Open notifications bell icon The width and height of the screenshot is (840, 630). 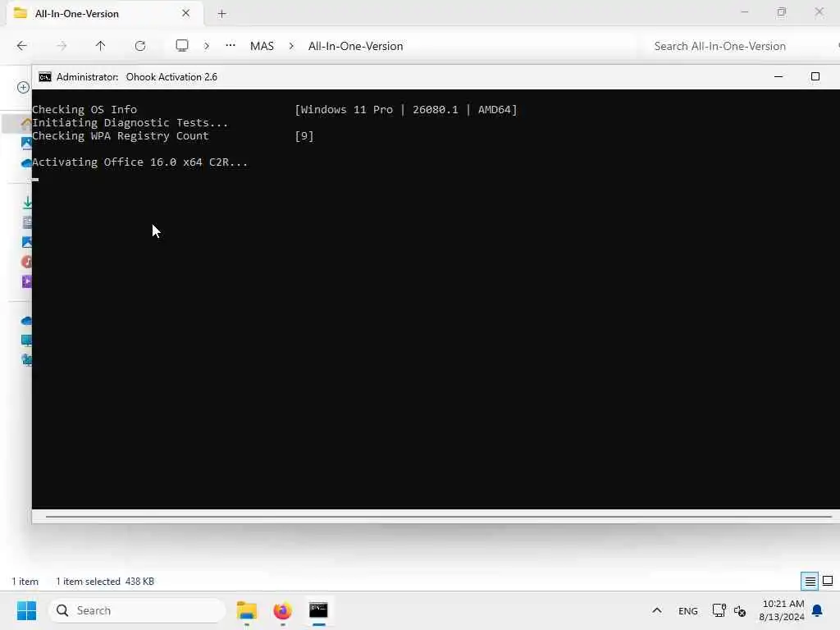[818, 610]
